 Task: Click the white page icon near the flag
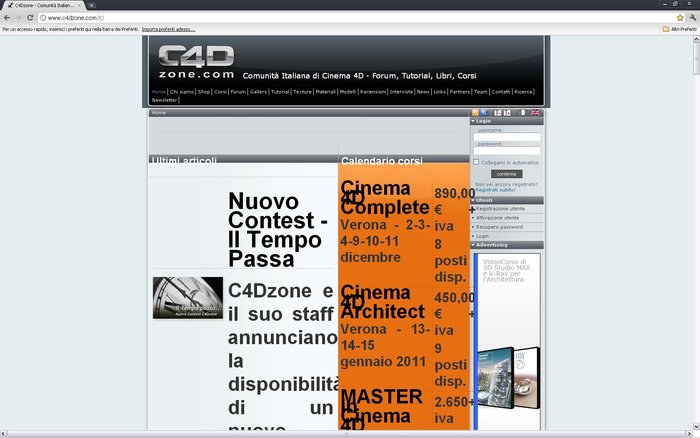click(522, 113)
